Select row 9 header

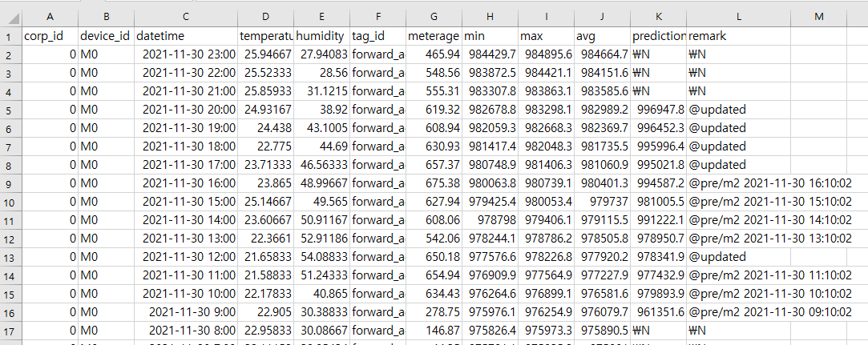pos(11,183)
